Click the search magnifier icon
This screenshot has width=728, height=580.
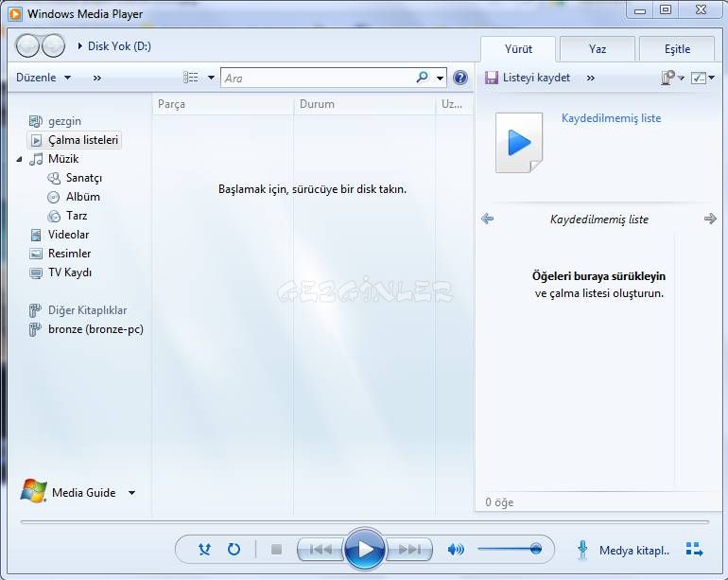(422, 78)
